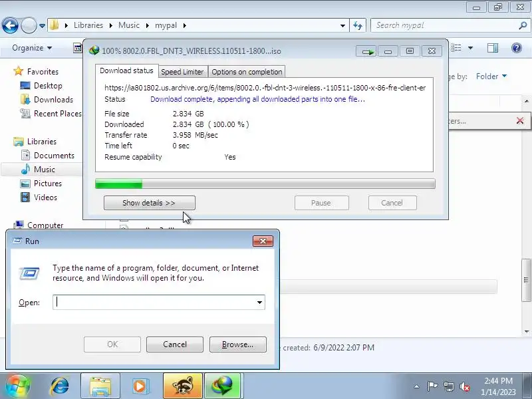The width and height of the screenshot is (532, 399).
Task: Switch to the Speed Limiter tab
Action: pos(182,72)
